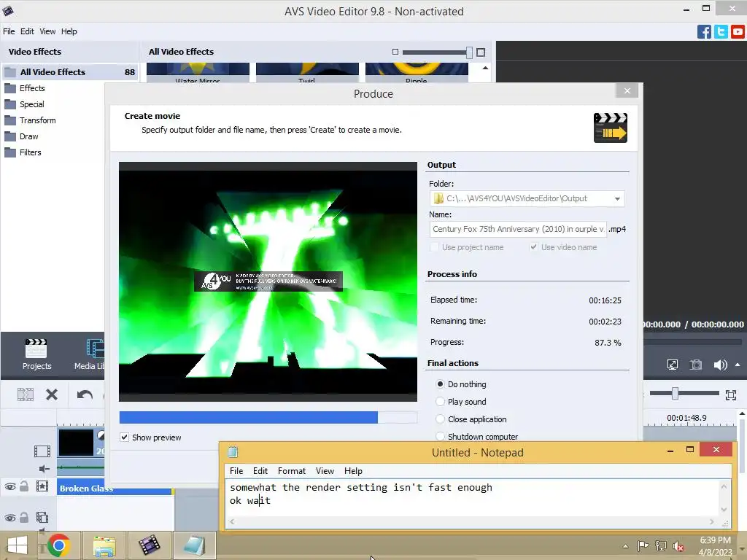747x560 pixels.
Task: Click the small thumbnail size icon
Action: pos(395,52)
